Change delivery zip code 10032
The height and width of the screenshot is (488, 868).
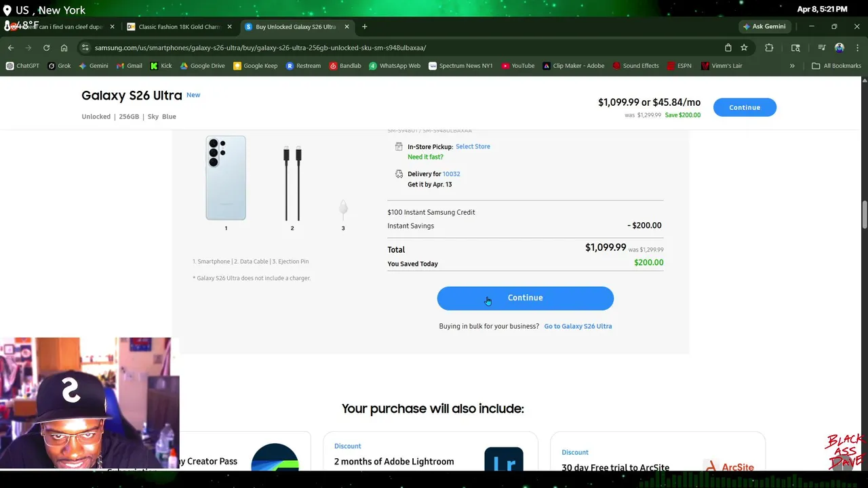(451, 174)
